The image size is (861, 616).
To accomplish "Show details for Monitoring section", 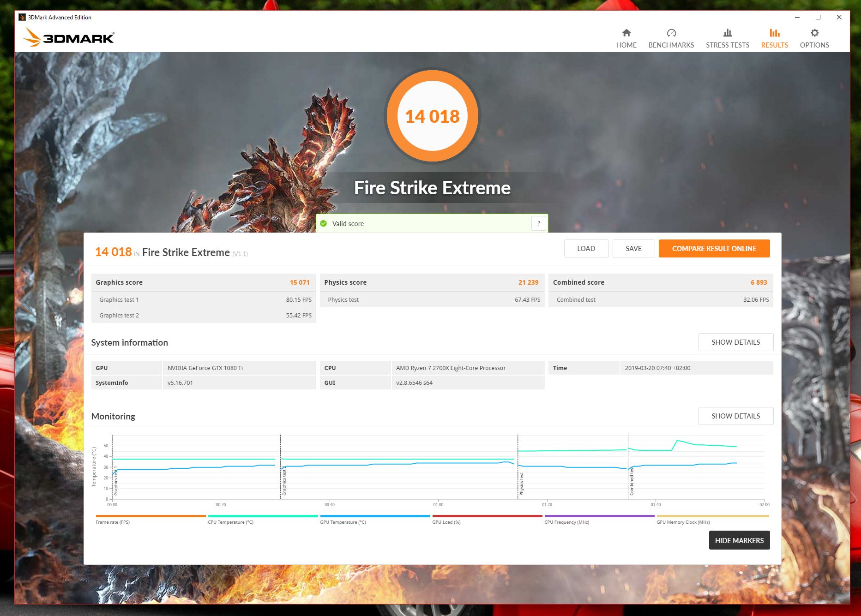I will pos(735,416).
